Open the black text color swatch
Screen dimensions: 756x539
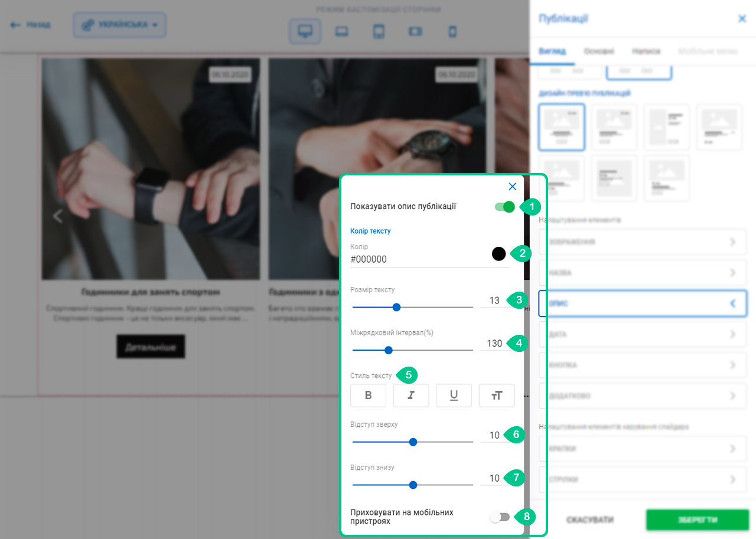click(498, 254)
